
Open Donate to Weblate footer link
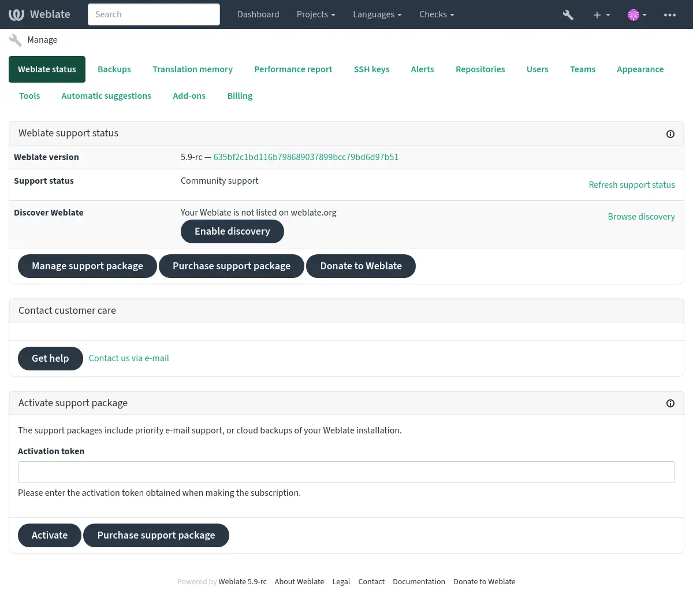point(485,582)
